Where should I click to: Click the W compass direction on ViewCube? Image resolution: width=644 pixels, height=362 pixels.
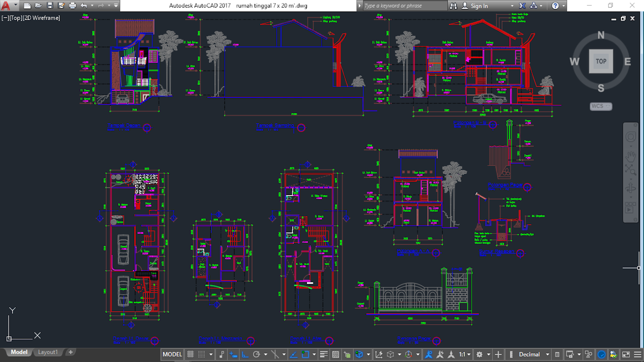[x=575, y=61]
